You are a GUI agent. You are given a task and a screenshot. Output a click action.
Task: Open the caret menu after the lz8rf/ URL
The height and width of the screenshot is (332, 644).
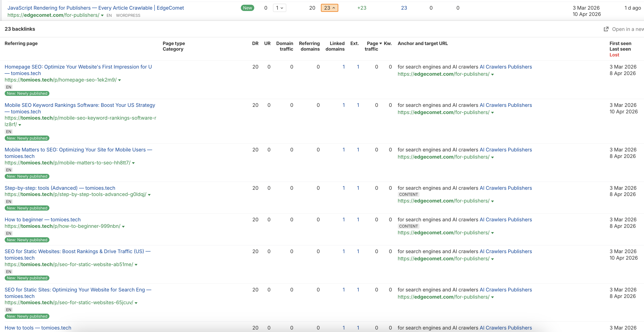coord(20,125)
